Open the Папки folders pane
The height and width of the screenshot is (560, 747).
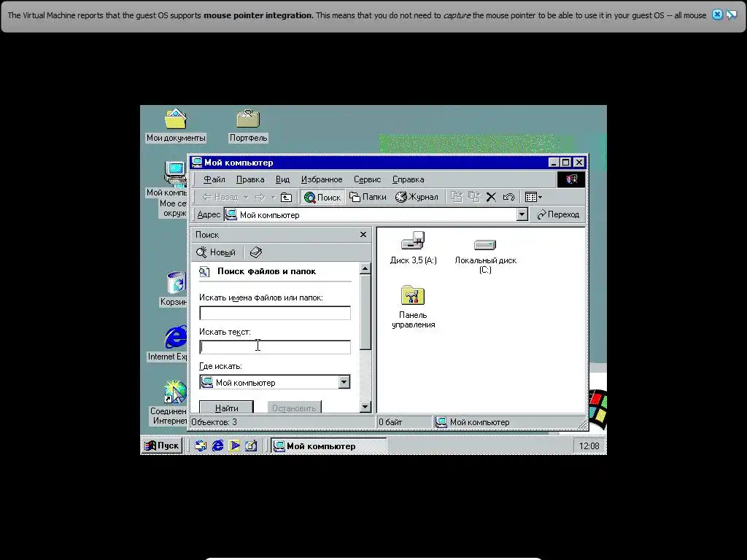pyautogui.click(x=368, y=197)
